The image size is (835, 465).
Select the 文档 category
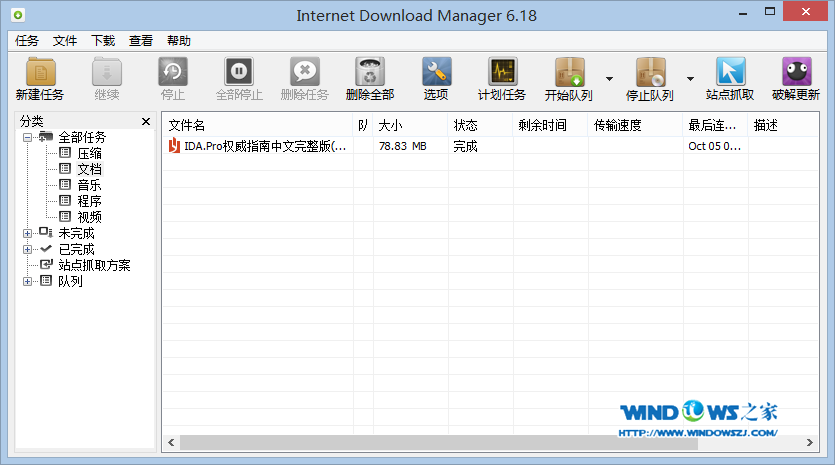(x=89, y=169)
